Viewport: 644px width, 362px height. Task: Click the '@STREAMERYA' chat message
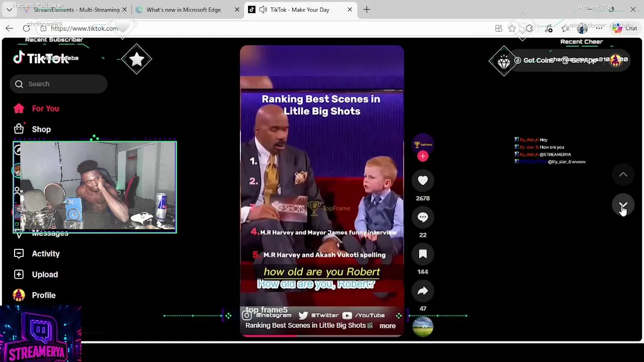coord(555,154)
